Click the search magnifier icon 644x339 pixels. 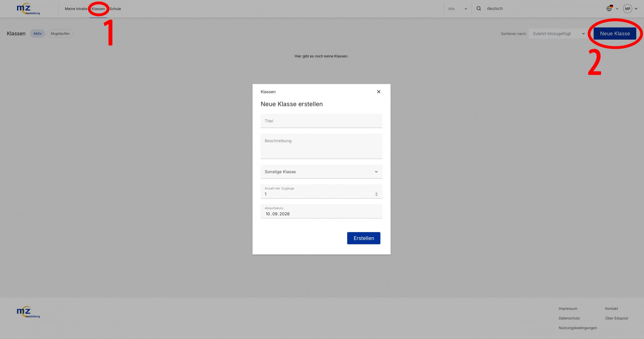pos(479,9)
